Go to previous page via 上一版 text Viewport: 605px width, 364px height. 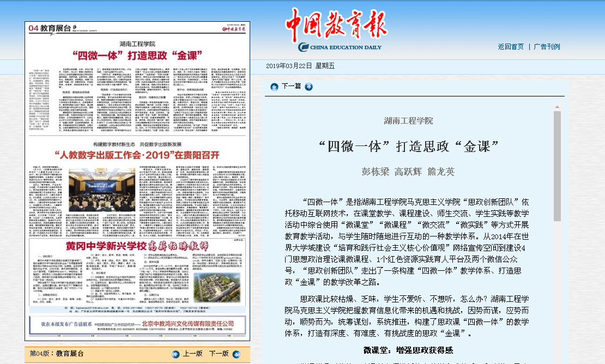point(192,354)
